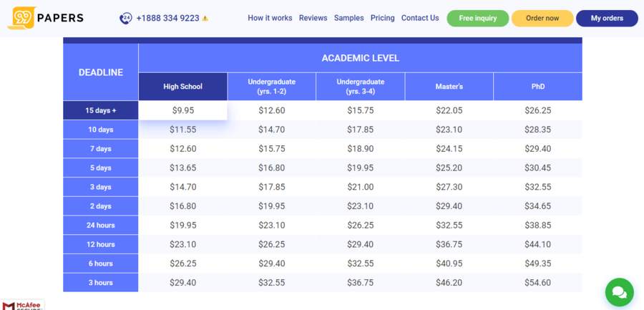
Task: Select the Undergraduate (yrs. 3-4) column header
Action: pyautogui.click(x=360, y=87)
